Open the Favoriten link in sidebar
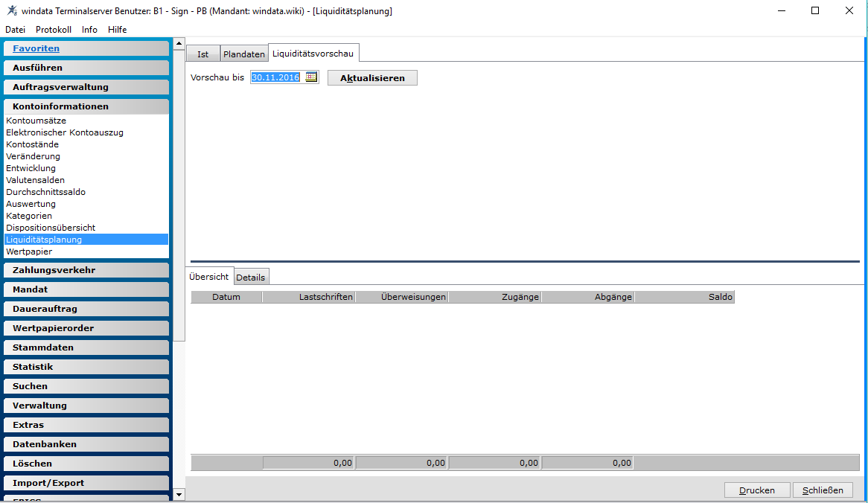Screen dimensions: 868x503 (x=36, y=48)
